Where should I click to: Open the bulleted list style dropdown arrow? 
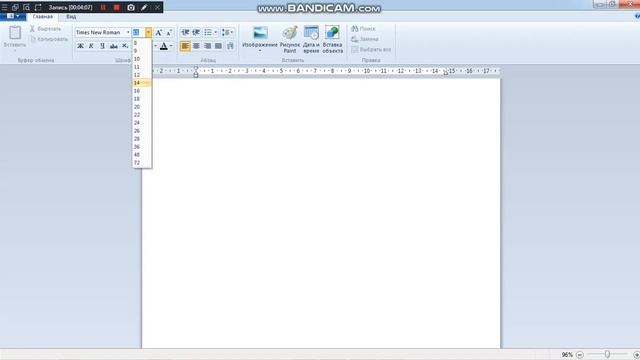(x=216, y=32)
